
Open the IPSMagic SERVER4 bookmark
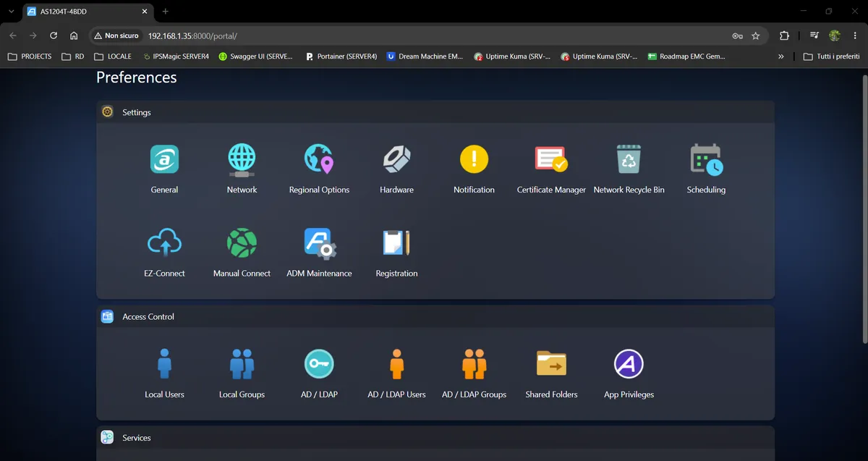pyautogui.click(x=176, y=56)
